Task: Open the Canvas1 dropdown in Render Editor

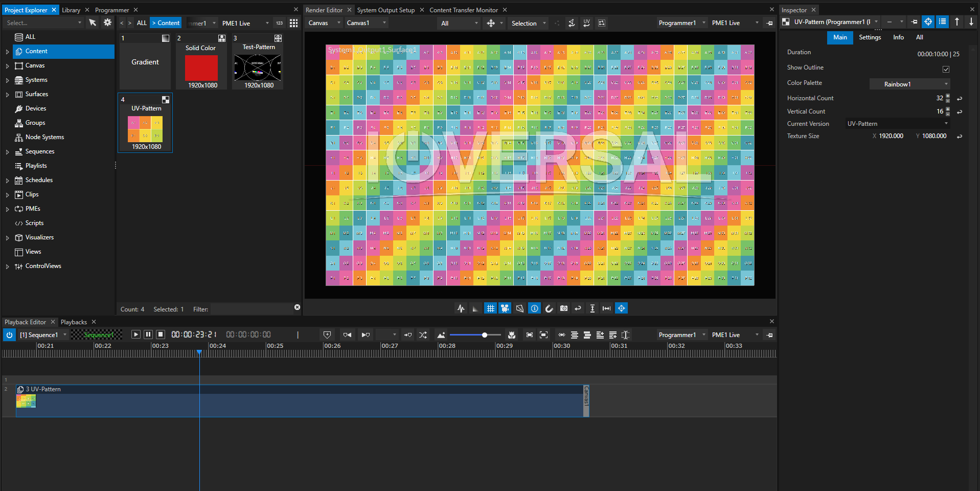Action: pyautogui.click(x=366, y=23)
